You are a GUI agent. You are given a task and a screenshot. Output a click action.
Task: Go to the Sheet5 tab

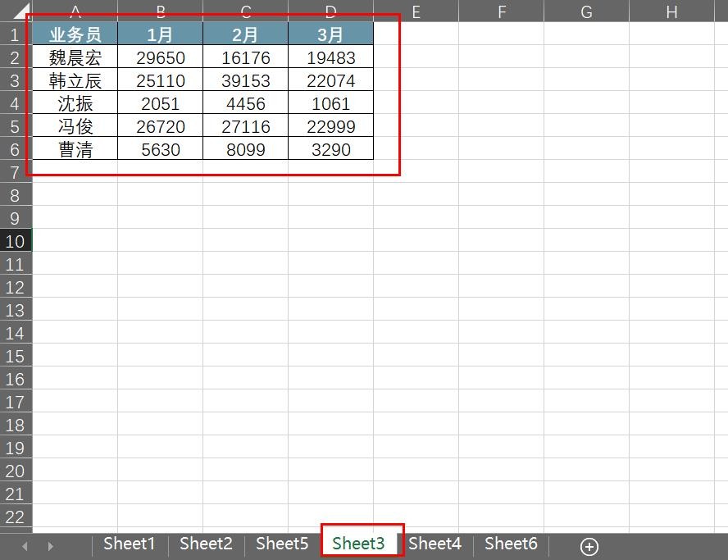coord(282,544)
